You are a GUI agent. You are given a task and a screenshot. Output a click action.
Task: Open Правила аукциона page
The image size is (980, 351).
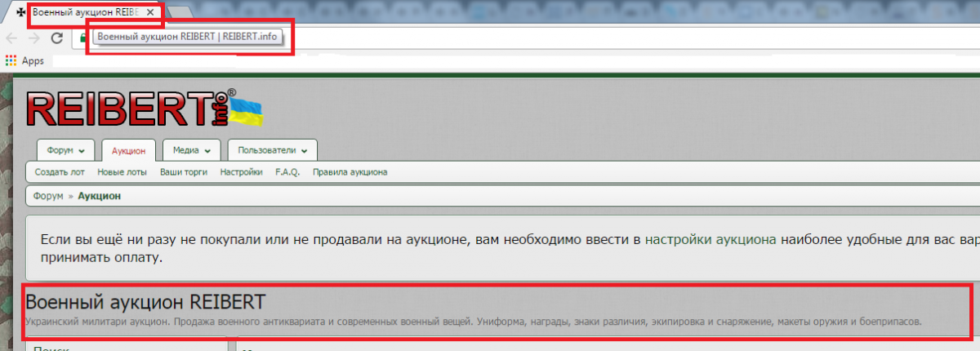click(x=350, y=172)
